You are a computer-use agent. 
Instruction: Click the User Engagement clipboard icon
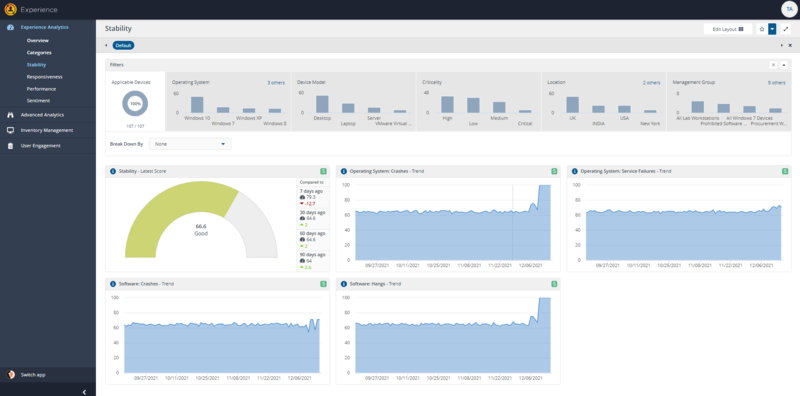10,145
